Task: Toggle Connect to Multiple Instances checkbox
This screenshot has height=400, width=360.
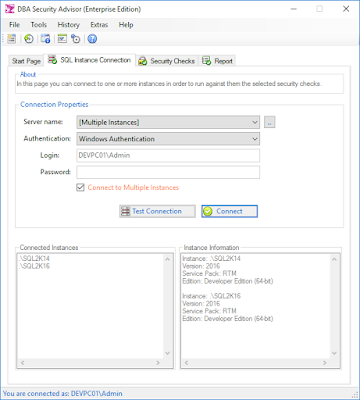Action: 80,188
